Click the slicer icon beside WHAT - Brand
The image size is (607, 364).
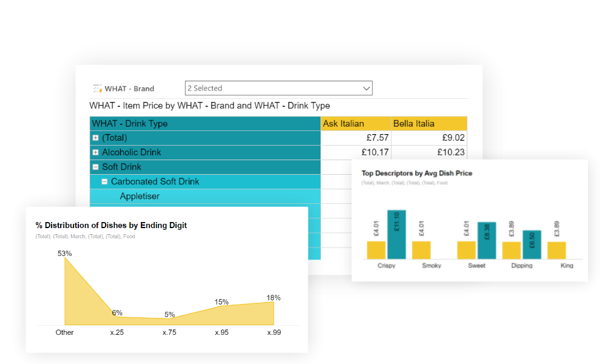click(97, 88)
